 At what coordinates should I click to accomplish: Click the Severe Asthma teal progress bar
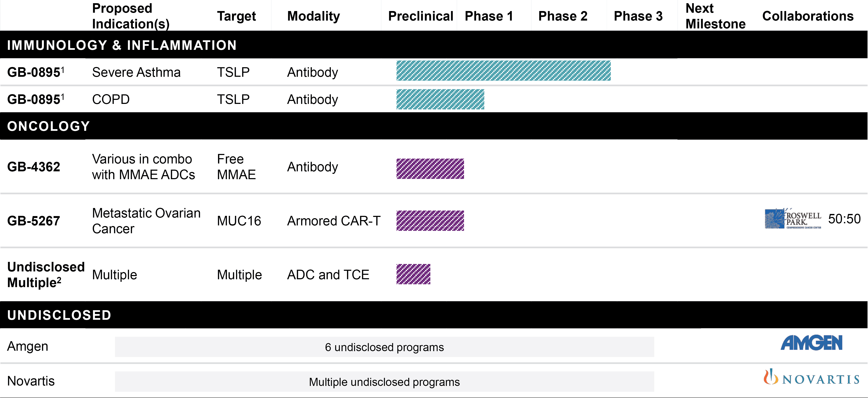[503, 71]
